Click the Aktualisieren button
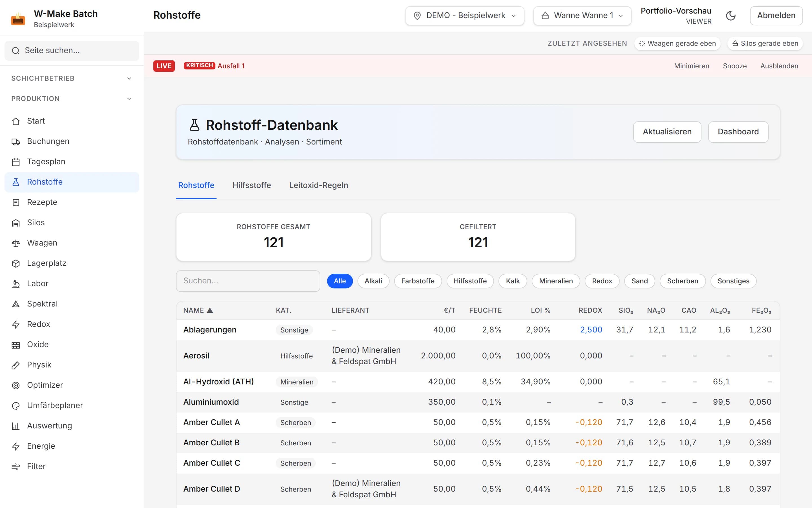 (x=667, y=132)
